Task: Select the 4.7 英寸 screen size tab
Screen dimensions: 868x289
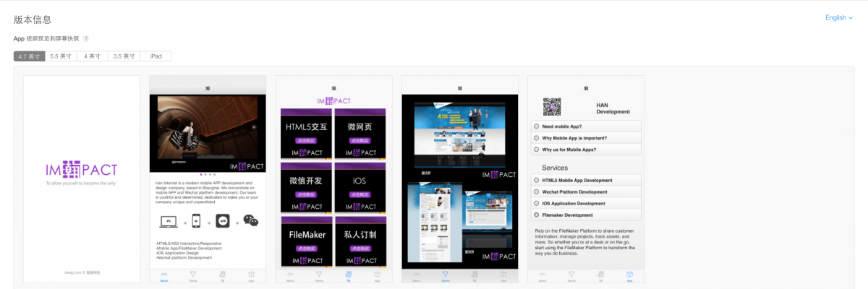Action: 28,56
